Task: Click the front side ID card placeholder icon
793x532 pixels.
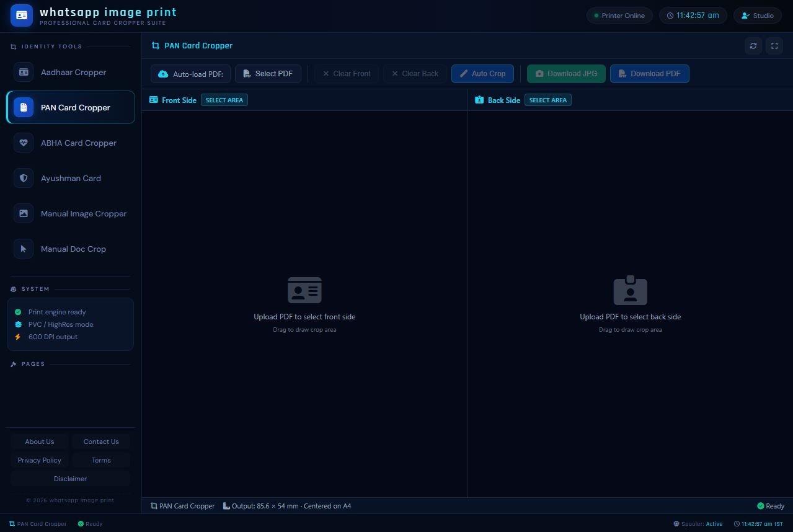Action: [x=304, y=290]
